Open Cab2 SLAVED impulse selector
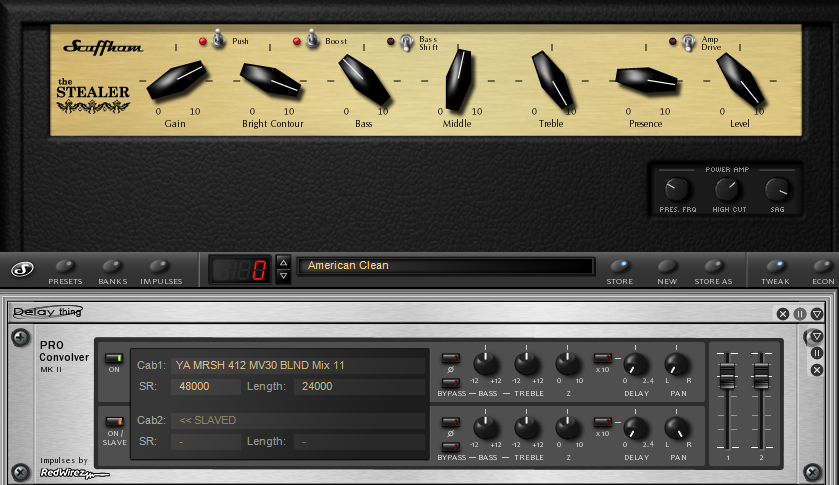This screenshot has width=839, height=485. pyautogui.click(x=298, y=420)
